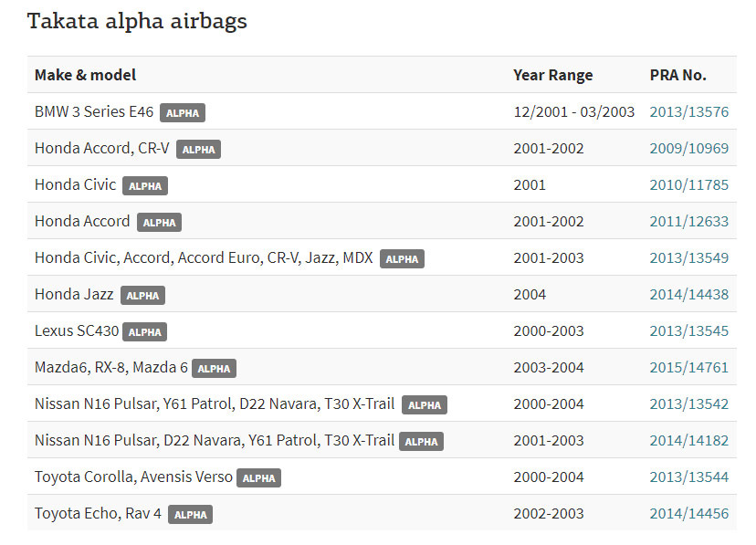Screen dimensions: 756x545
Task: Open PRA link 2009/10969
Action: [x=689, y=149]
